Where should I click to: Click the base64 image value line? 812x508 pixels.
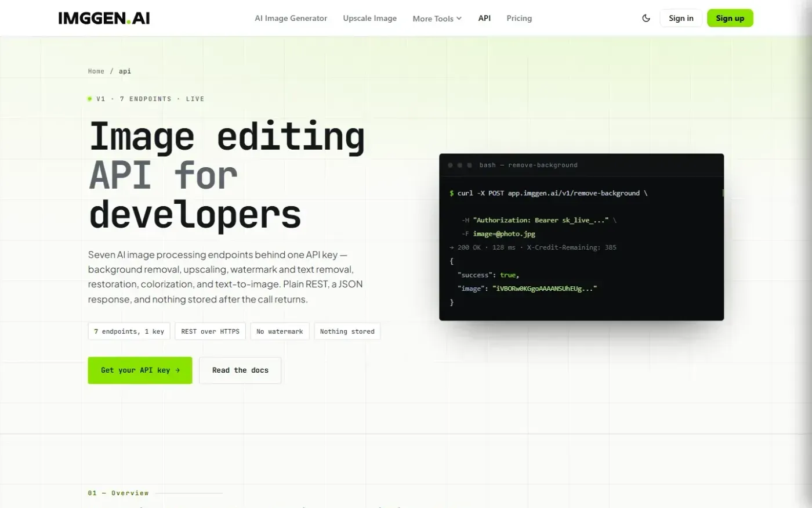527,289
